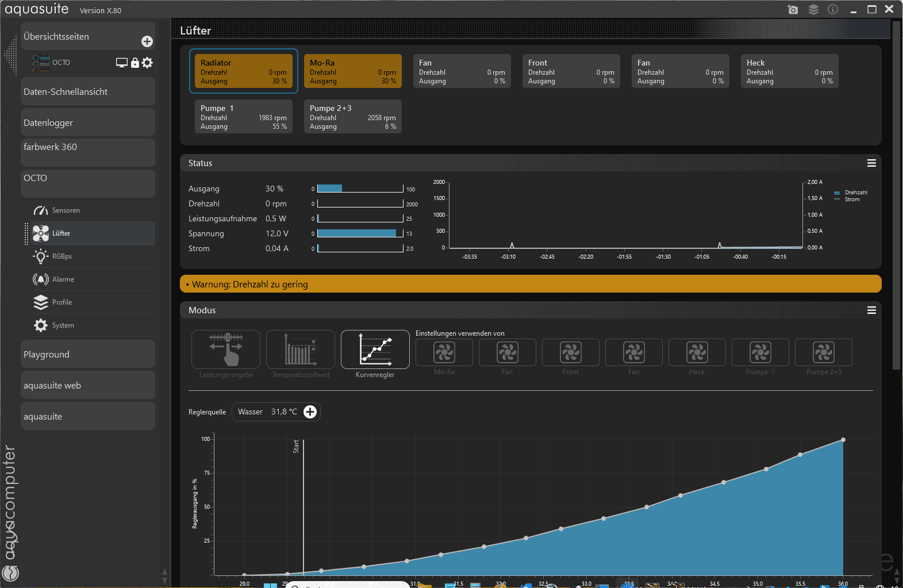This screenshot has height=588, width=903.
Task: Click the Ausgang 30 % progress bar
Action: click(360, 189)
